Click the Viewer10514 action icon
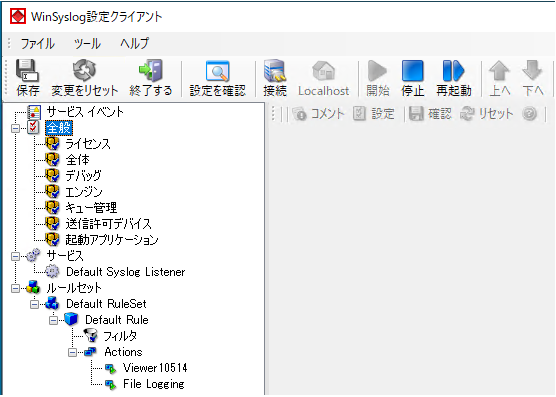The image size is (556, 397). [x=111, y=369]
